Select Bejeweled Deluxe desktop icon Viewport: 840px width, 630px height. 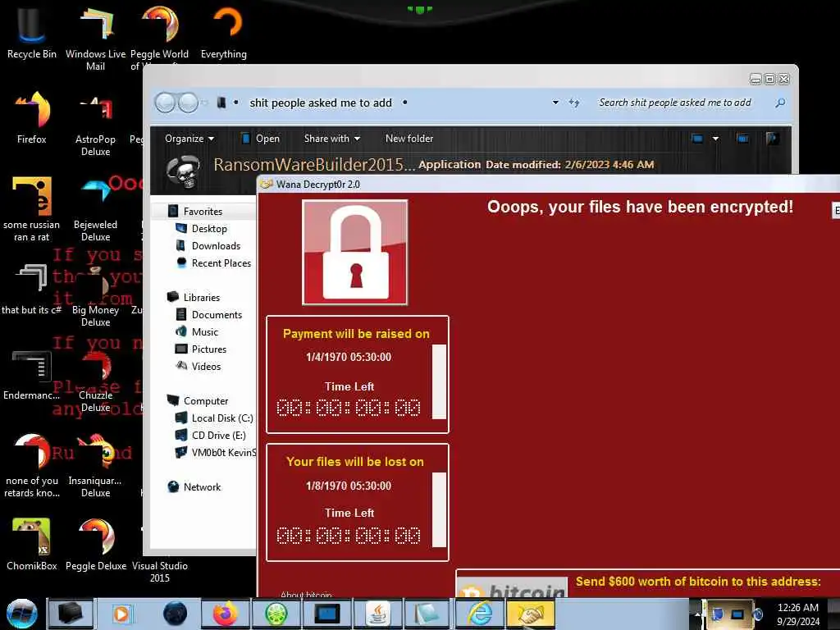(95, 209)
